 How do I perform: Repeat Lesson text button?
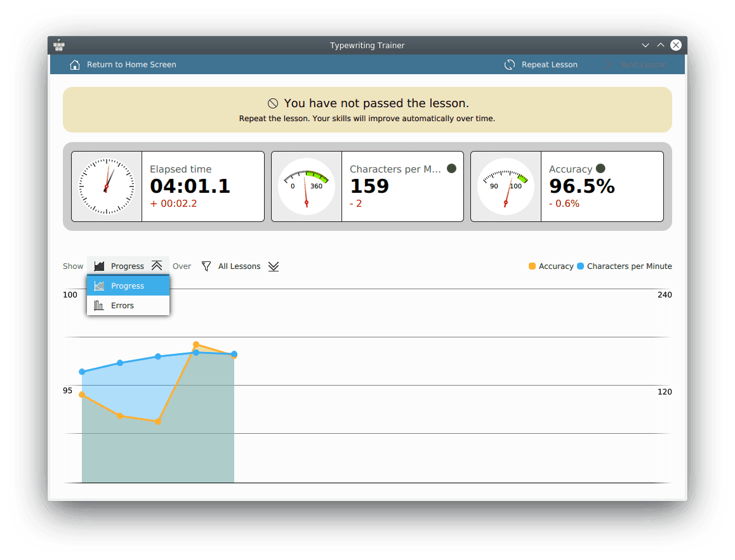point(550,65)
